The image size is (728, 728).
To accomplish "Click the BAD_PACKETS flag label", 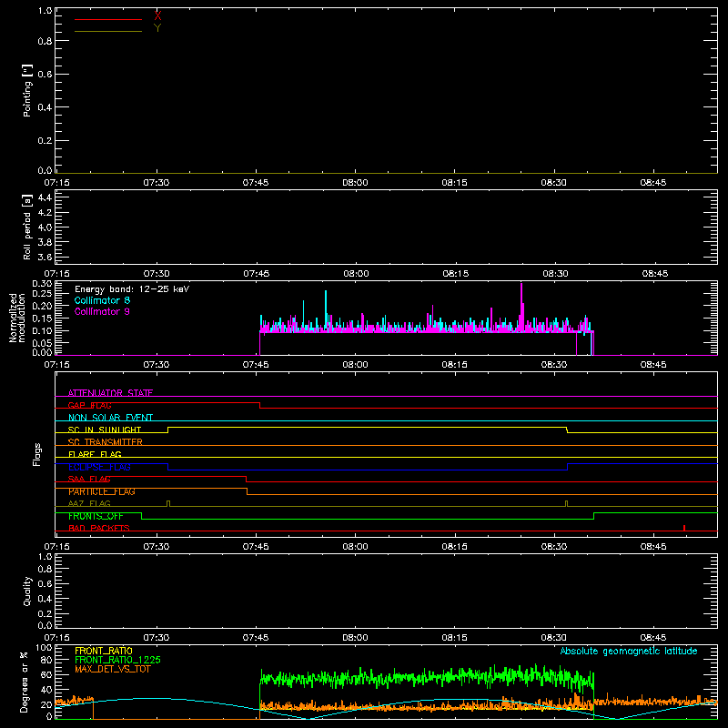I will [x=99, y=529].
